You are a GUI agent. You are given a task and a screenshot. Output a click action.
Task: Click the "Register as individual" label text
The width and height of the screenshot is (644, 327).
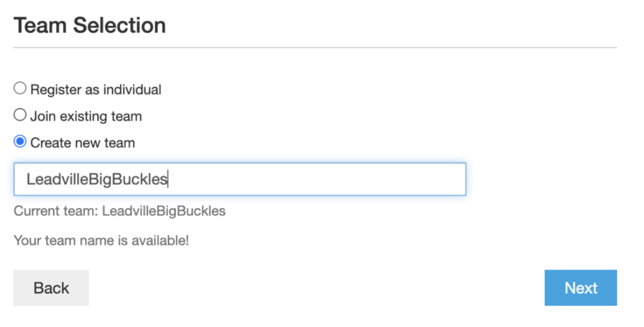click(x=95, y=89)
